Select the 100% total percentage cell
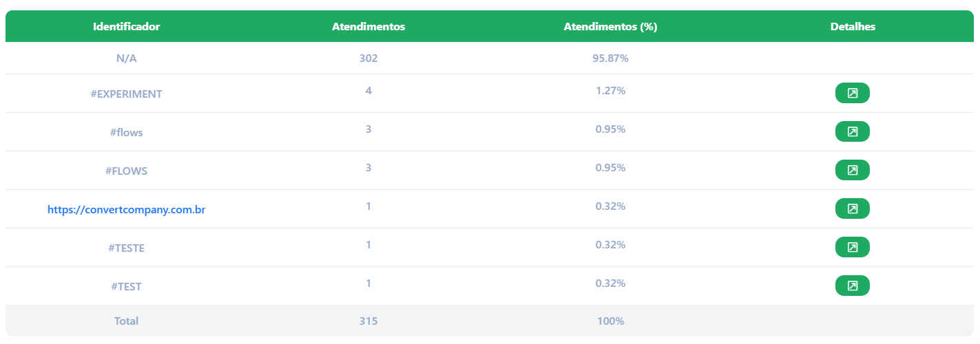The image size is (980, 344). (611, 321)
